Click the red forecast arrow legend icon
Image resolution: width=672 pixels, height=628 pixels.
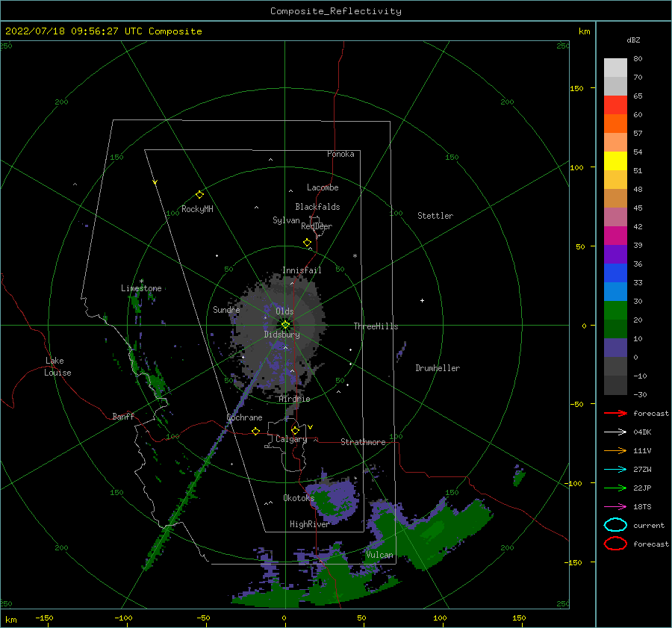[x=615, y=413]
